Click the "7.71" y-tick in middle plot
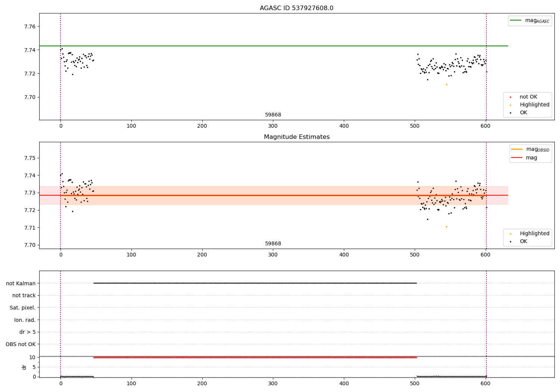The width and height of the screenshot is (560, 392). 30,228
